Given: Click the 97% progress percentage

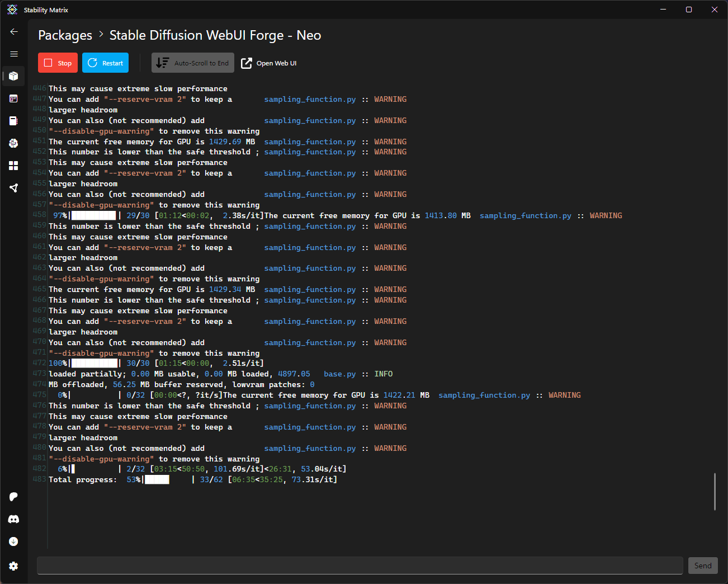Looking at the screenshot, I should pos(60,215).
